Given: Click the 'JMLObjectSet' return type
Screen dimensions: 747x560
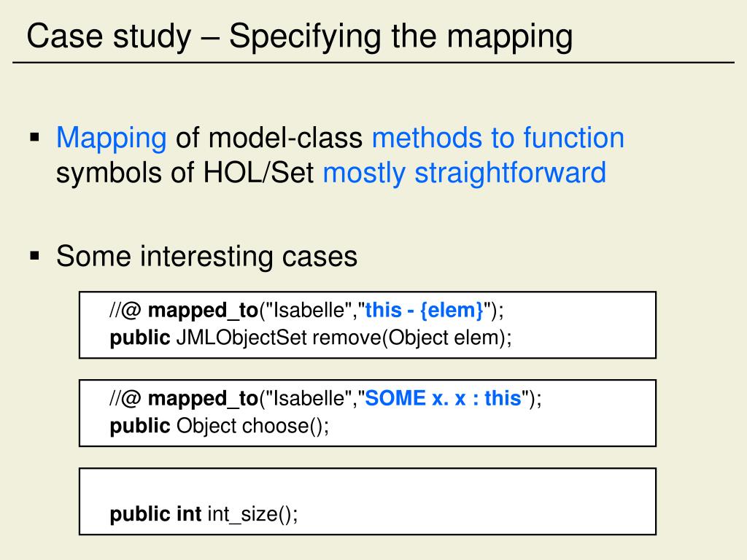Looking at the screenshot, I should (x=241, y=338).
